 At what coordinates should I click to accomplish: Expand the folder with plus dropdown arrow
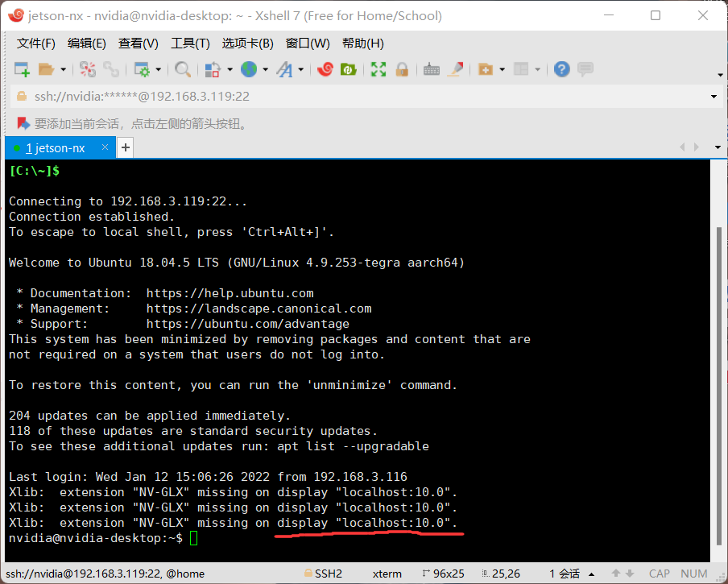coord(503,69)
